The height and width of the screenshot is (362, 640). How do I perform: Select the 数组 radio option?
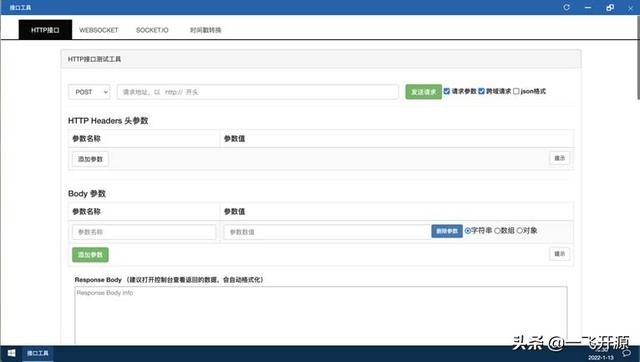pos(497,231)
